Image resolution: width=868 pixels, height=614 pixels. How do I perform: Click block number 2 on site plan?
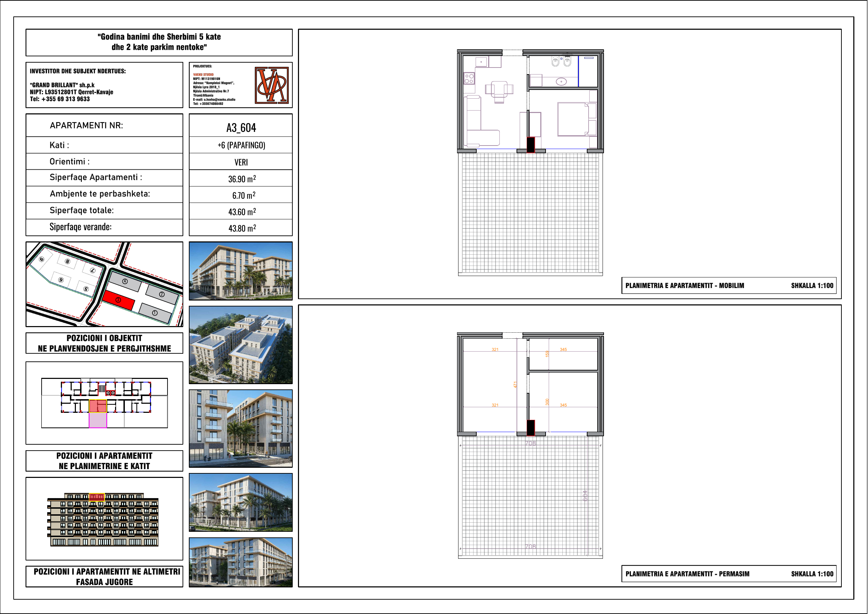162,294
